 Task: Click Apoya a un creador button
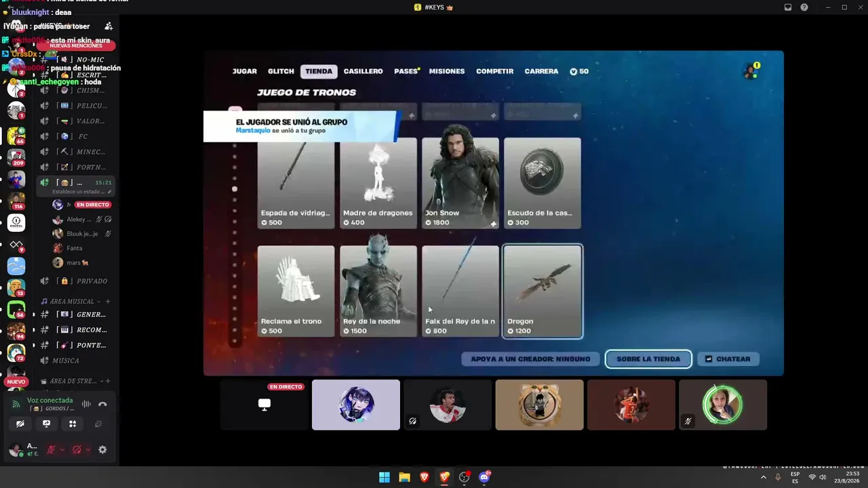pyautogui.click(x=531, y=359)
